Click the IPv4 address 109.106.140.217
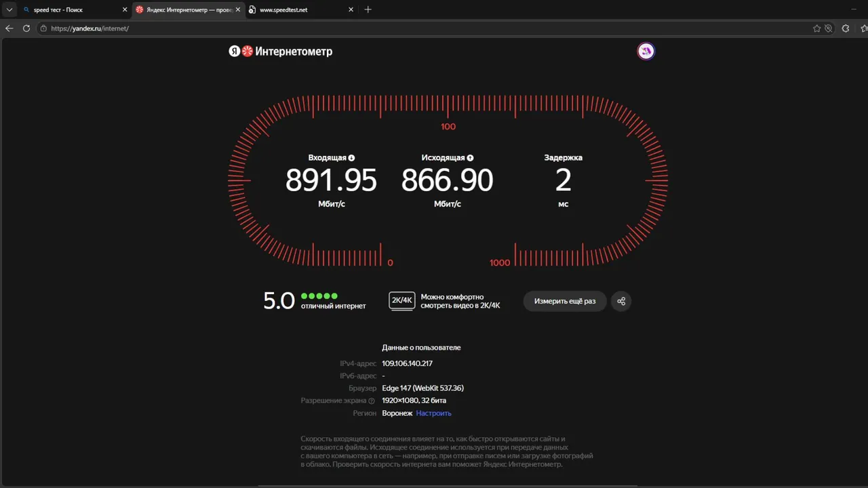Screen dimensions: 868x488 (407, 363)
